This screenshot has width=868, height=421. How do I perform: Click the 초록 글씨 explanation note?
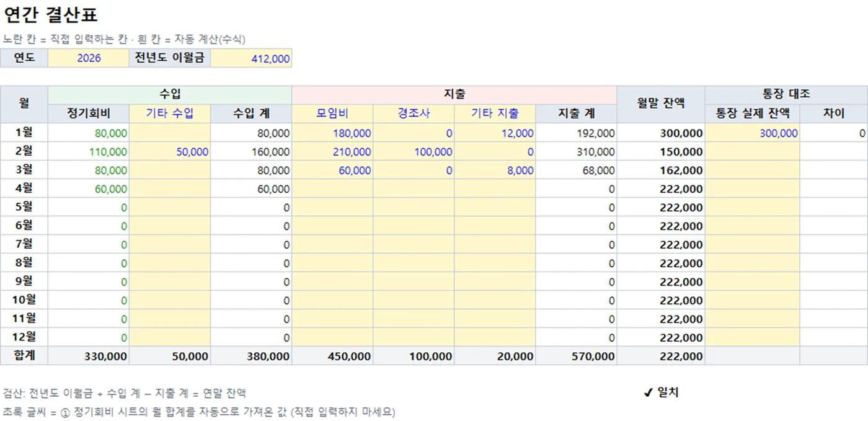[199, 412]
